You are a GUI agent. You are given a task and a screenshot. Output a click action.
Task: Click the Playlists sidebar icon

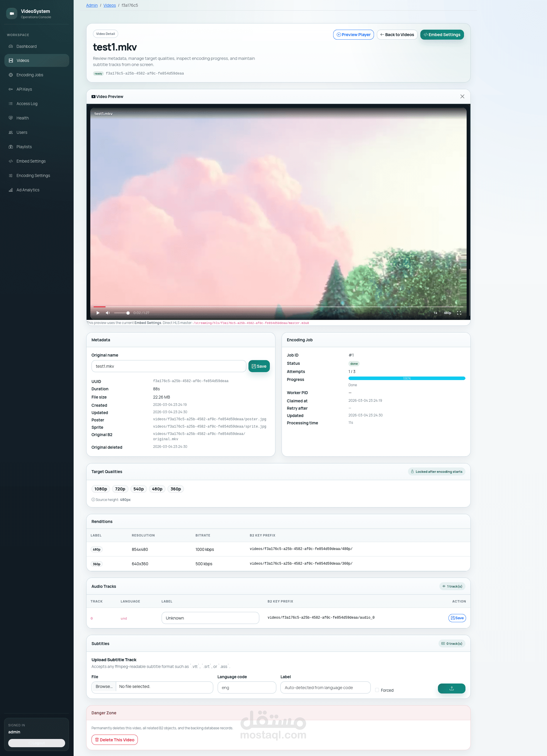click(11, 147)
